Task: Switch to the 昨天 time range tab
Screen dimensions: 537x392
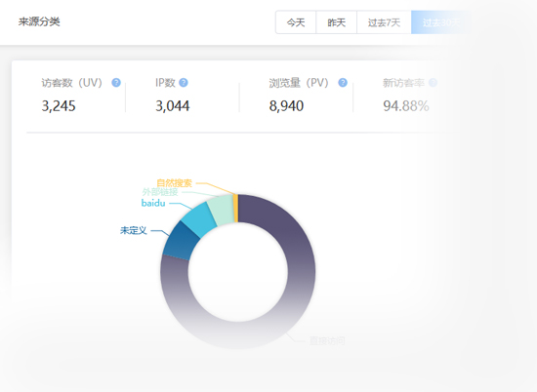Action: click(x=336, y=22)
